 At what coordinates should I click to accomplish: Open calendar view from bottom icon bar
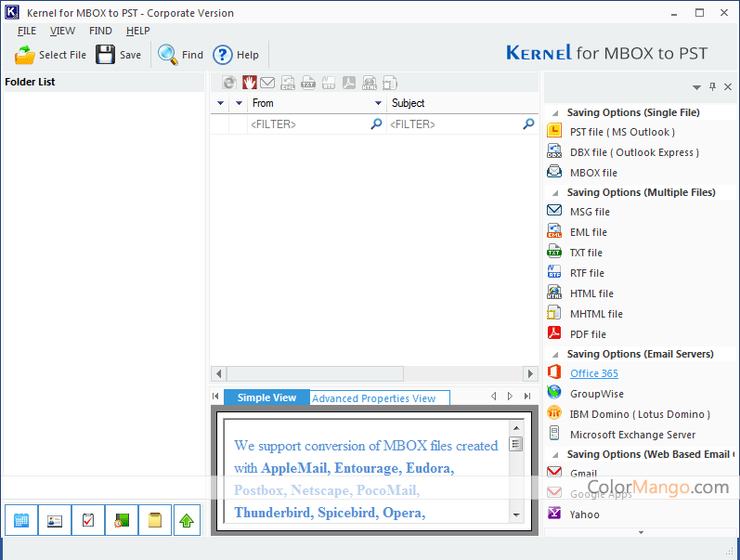pos(21,521)
